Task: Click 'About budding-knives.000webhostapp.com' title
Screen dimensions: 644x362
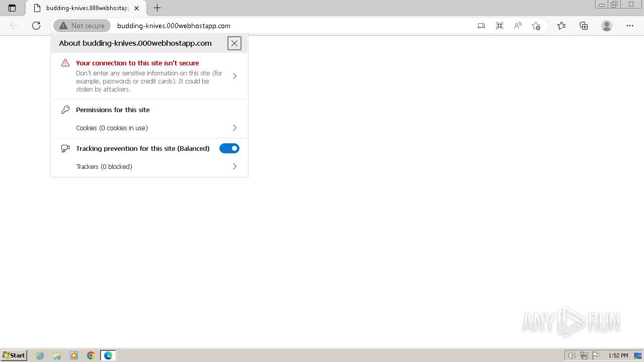Action: click(x=135, y=43)
